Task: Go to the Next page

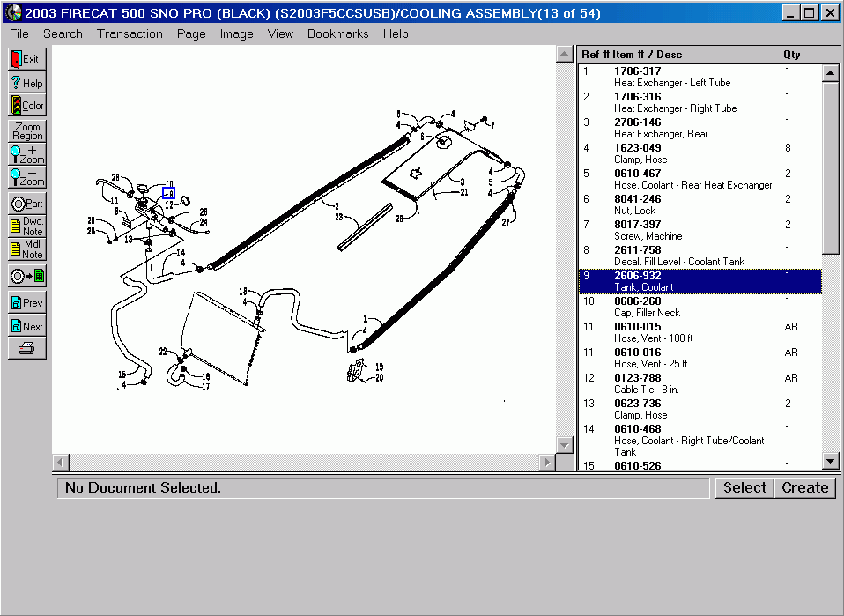Action: 26,326
